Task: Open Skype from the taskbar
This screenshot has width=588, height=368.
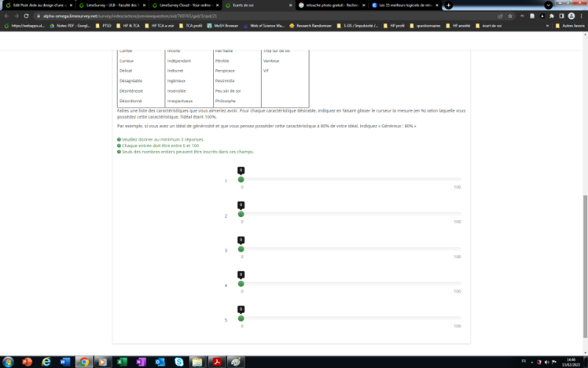Action: pyautogui.click(x=179, y=361)
